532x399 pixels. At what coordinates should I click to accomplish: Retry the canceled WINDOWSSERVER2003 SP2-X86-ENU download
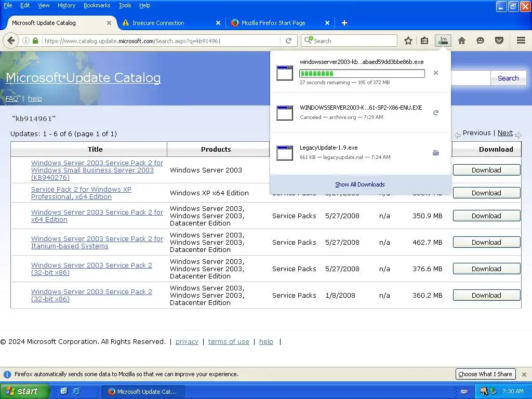tap(436, 113)
